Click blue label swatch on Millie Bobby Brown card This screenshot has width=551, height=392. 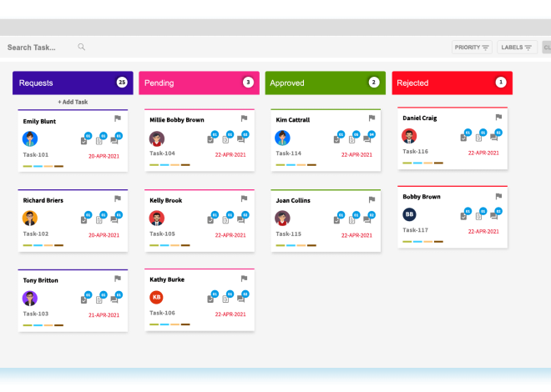click(x=164, y=165)
